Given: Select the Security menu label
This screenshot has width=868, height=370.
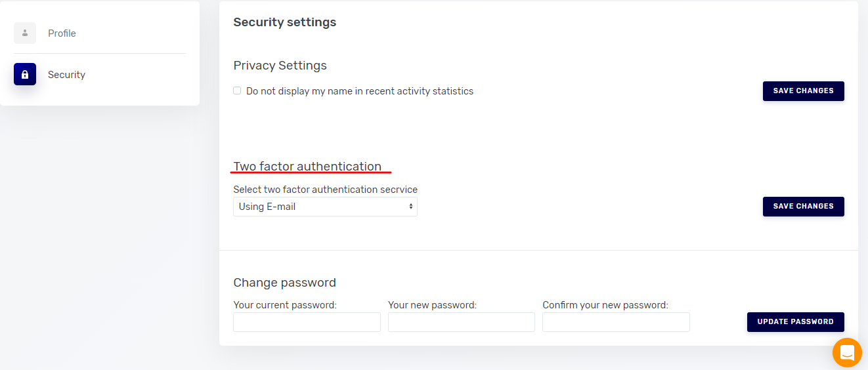Looking at the screenshot, I should (x=66, y=75).
